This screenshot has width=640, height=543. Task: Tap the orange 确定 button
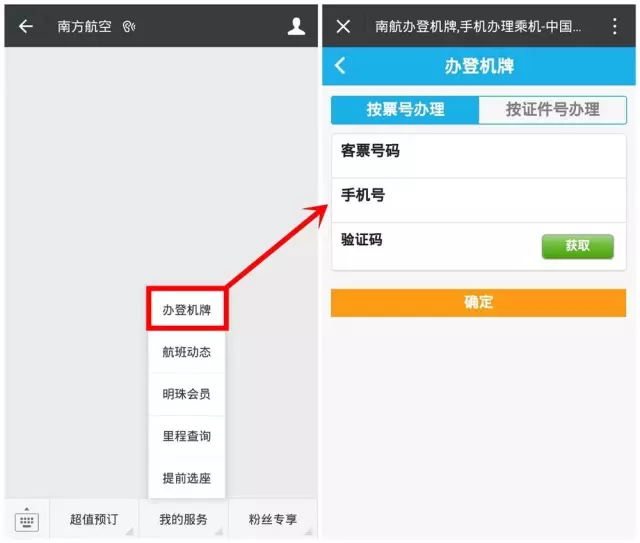point(478,303)
